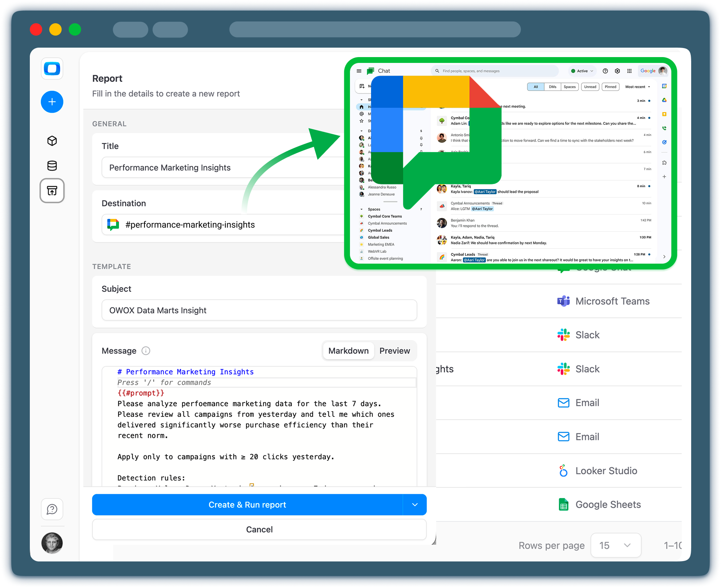Open the Google Chat settings gear
721x588 pixels.
point(617,71)
